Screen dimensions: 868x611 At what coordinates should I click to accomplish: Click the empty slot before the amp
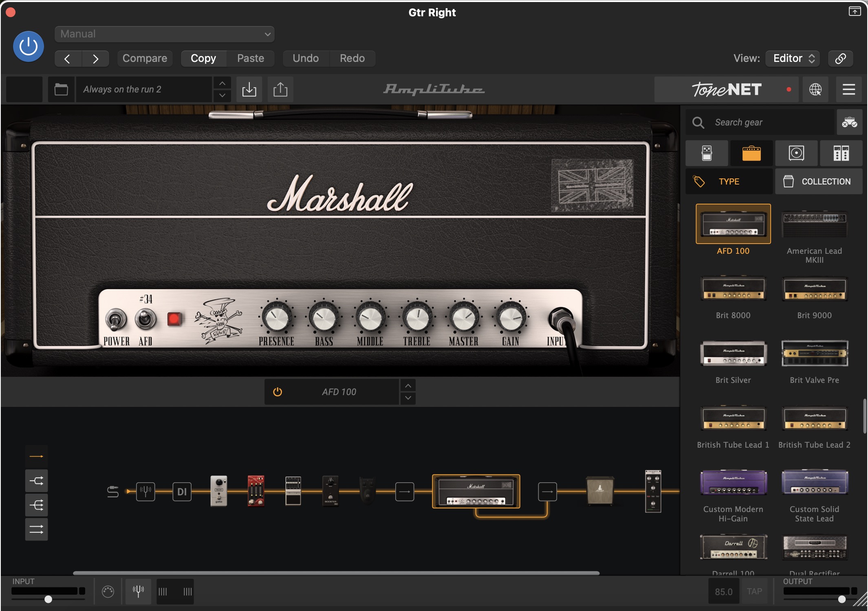pos(405,492)
